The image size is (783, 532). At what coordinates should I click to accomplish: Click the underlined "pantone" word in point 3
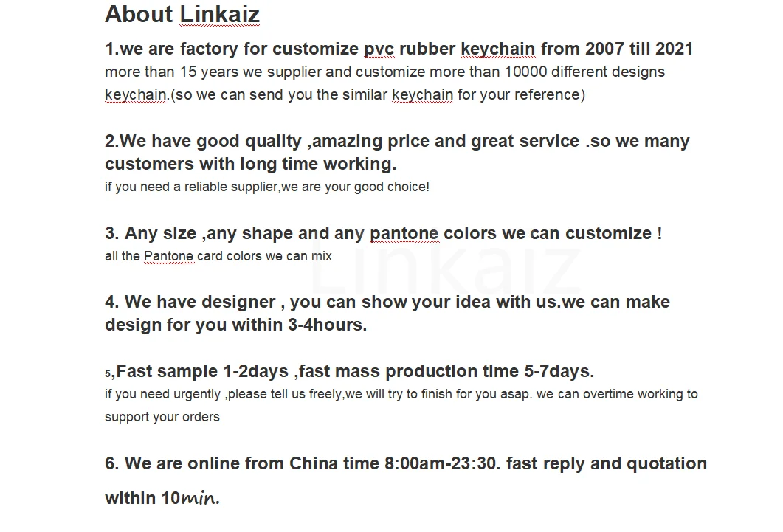(x=404, y=234)
